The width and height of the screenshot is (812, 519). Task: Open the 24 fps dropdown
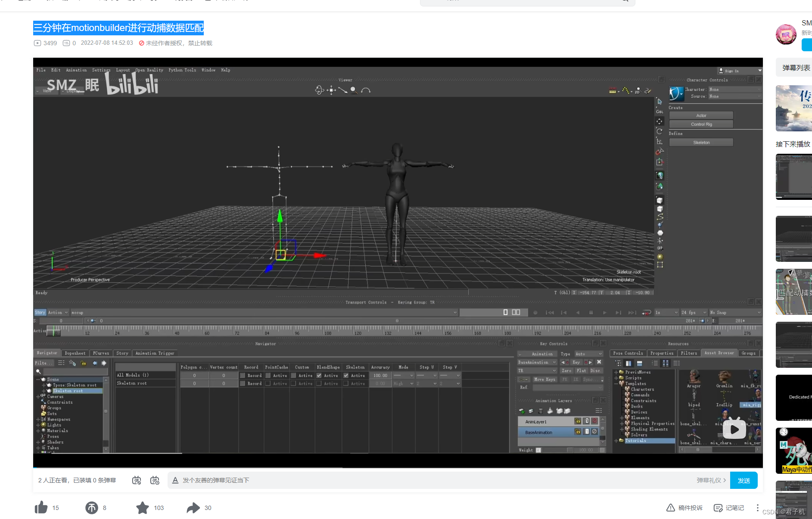[694, 313]
